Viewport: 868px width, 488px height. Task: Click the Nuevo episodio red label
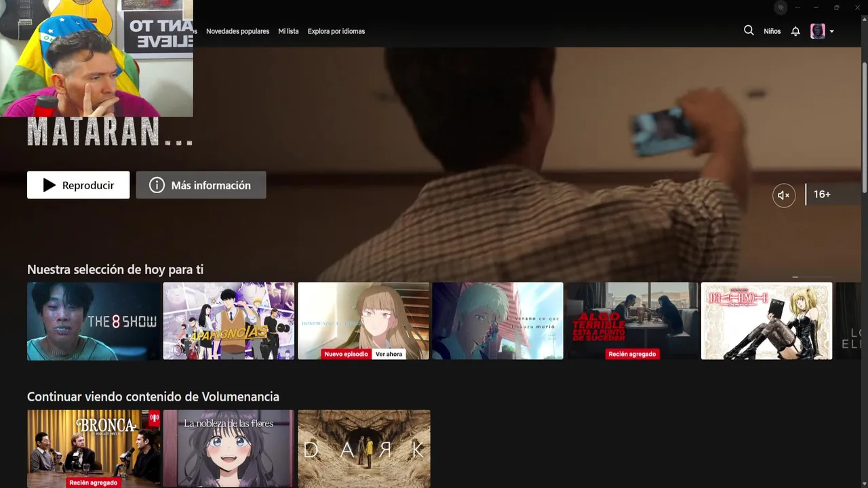346,354
